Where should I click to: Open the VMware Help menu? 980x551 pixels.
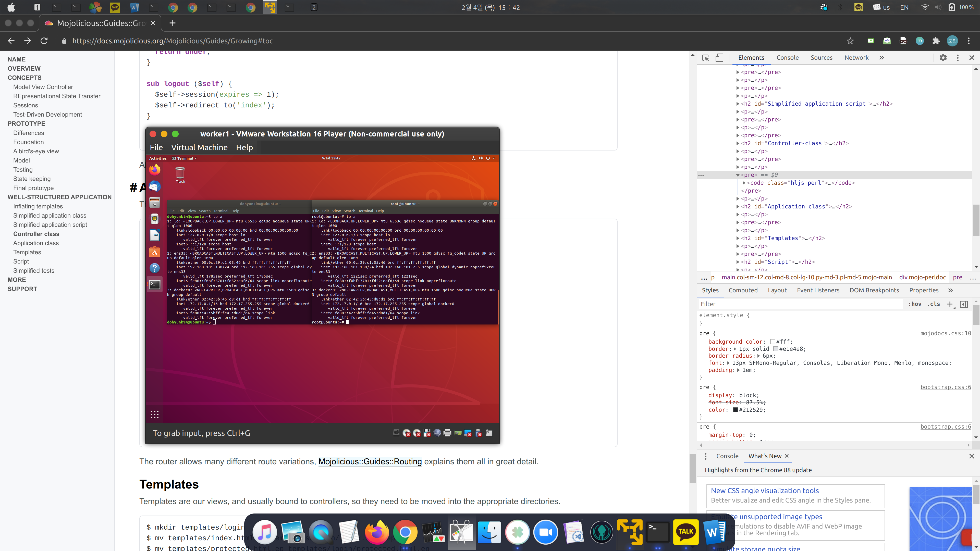point(244,147)
